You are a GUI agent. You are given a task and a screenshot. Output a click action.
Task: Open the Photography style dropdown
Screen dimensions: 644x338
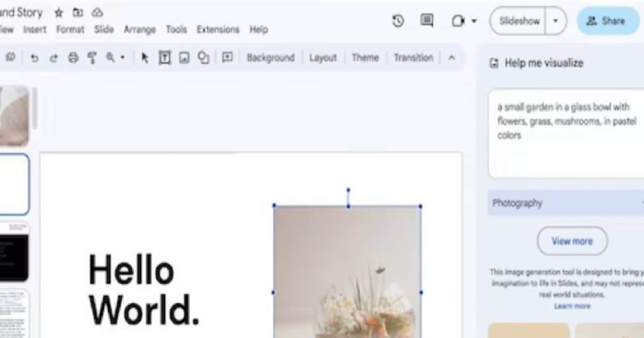(566, 203)
